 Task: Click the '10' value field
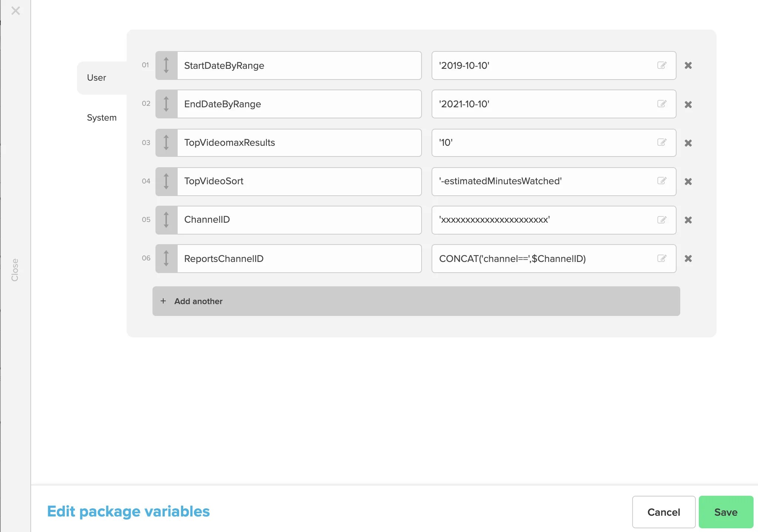click(x=554, y=143)
